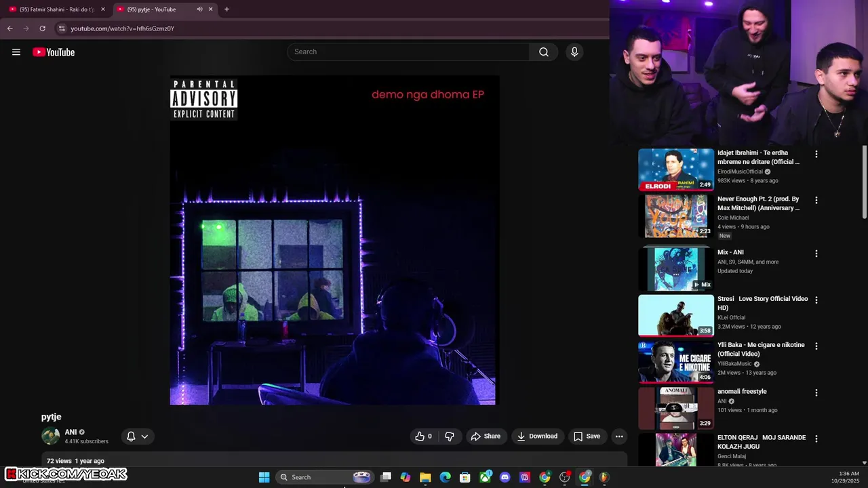Close the pytje YouTube tab
This screenshot has width=868, height=488.
(x=210, y=9)
